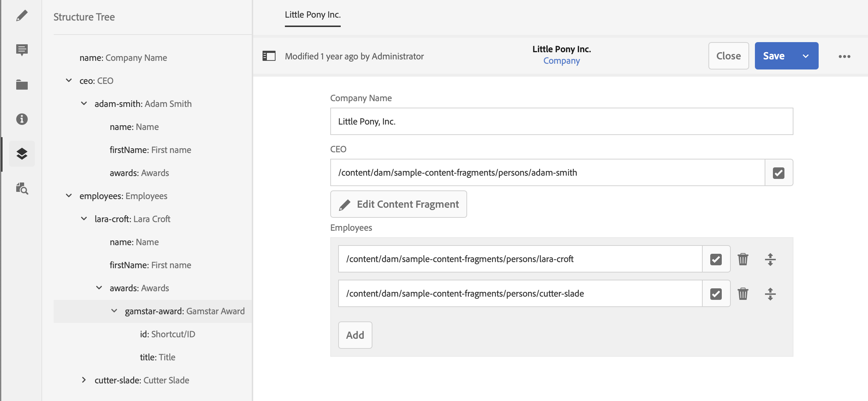Select the Structure Tree layers icon
This screenshot has height=401, width=868.
[22, 154]
